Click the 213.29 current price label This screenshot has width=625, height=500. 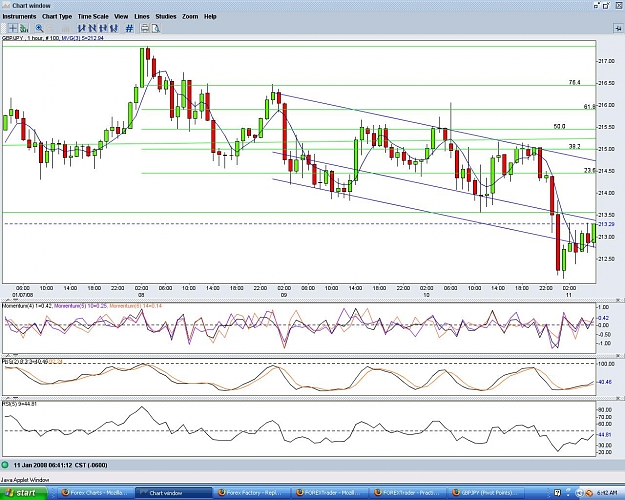coord(606,224)
